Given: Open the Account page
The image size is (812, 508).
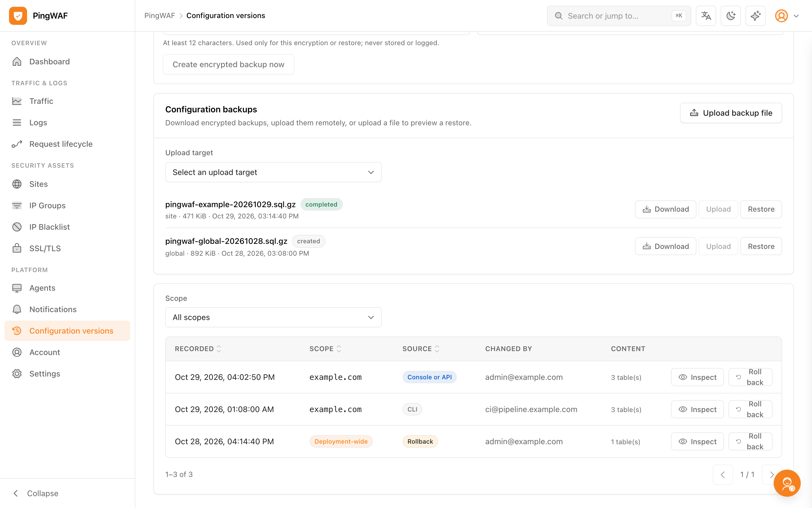Looking at the screenshot, I should [67, 352].
